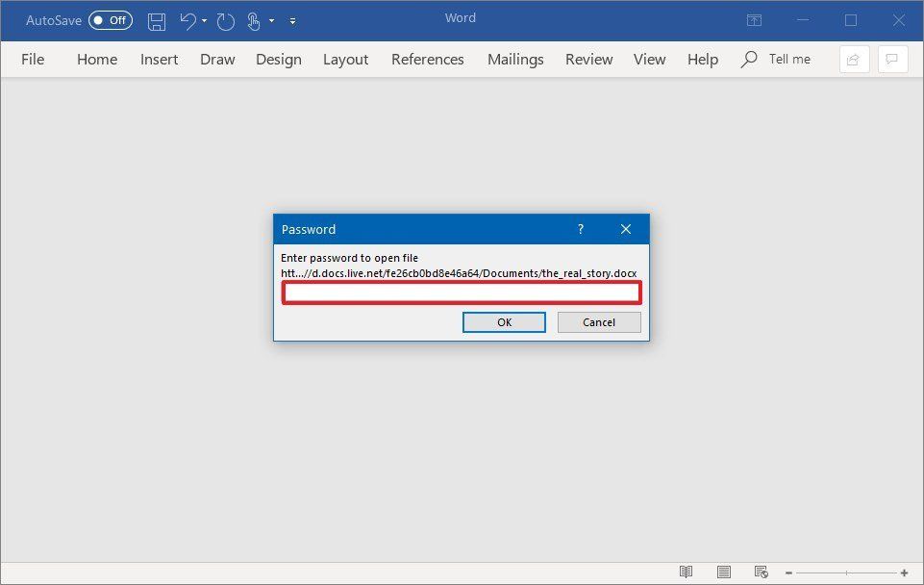Click the password entry field
Screen dimensions: 924x585
coord(462,293)
